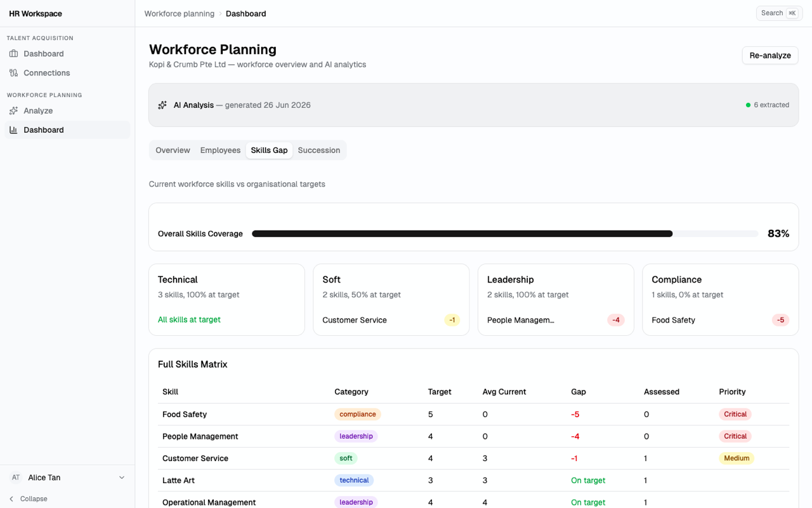This screenshot has width=812, height=508.
Task: Expand the Alice Tan account menu chevron
Action: 122,478
